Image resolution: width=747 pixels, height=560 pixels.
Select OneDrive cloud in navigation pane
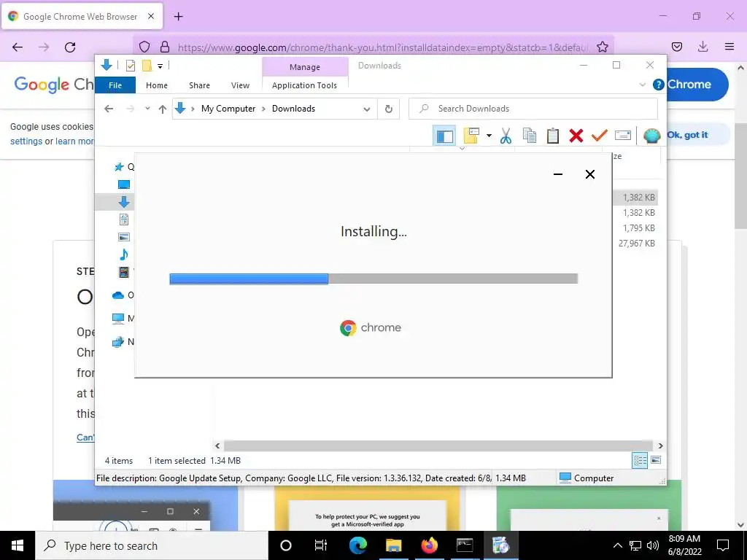117,295
